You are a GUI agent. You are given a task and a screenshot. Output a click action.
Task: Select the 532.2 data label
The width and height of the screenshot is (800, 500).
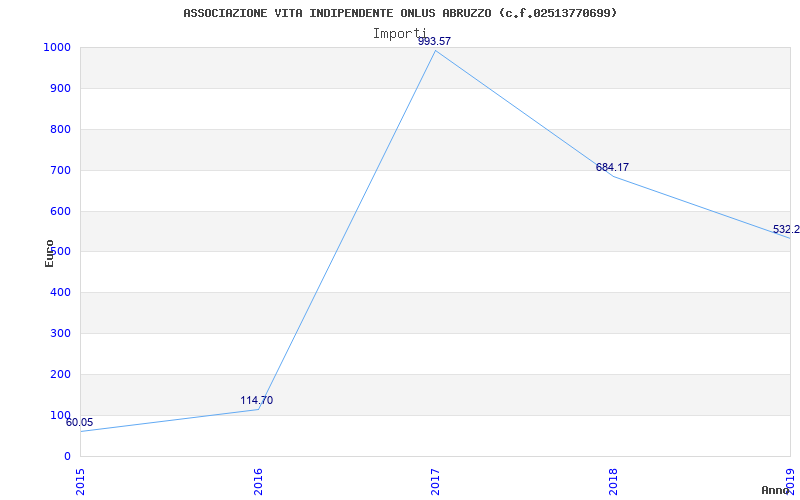786,230
